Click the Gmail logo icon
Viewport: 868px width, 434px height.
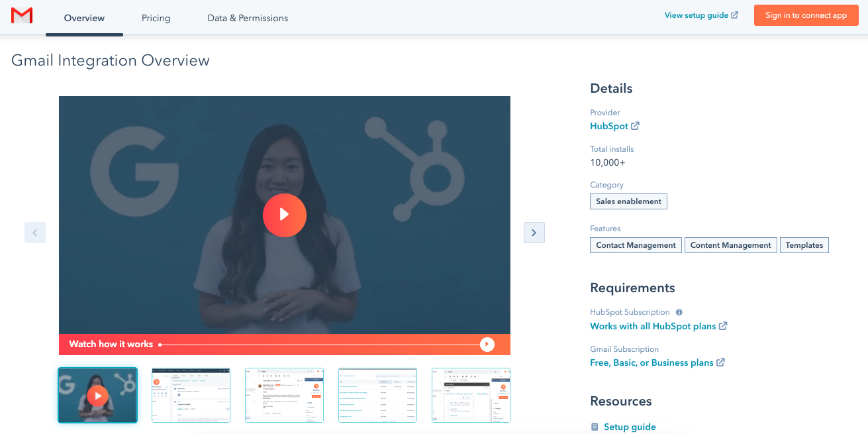tap(22, 15)
